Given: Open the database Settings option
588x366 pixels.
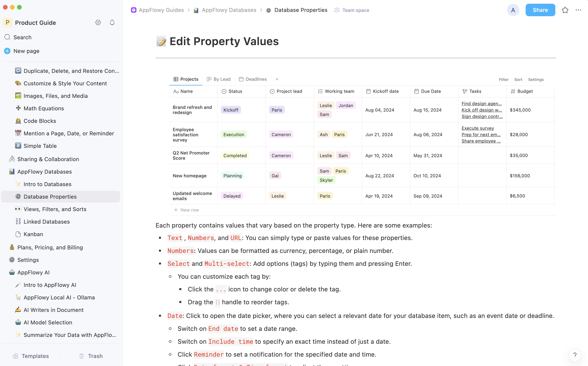Looking at the screenshot, I should (x=536, y=79).
